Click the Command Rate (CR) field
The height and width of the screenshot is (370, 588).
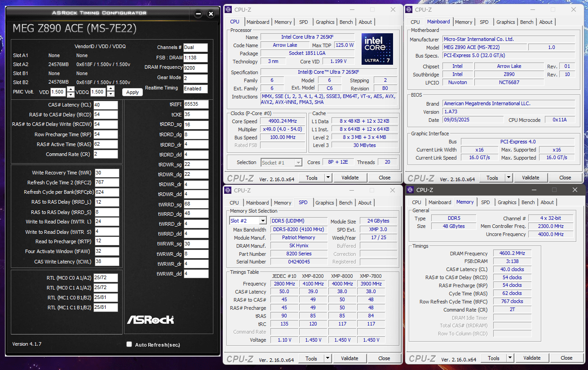106,154
